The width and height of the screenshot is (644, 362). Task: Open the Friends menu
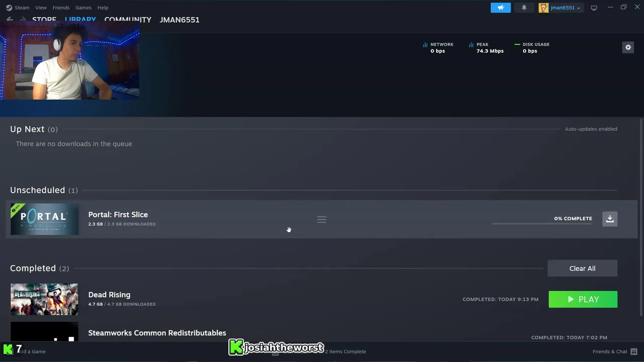coord(61,8)
